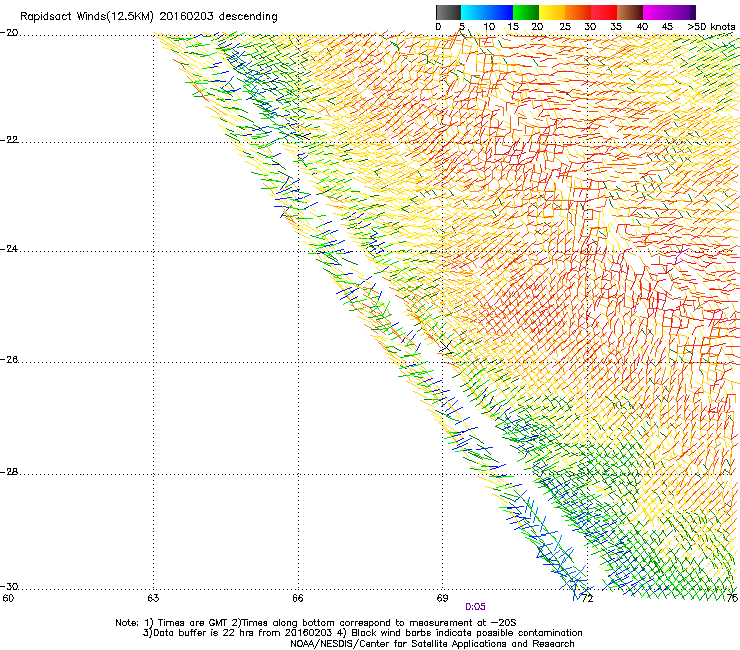Select the green 15-20 knots color segment
The width and height of the screenshot is (740, 650).
pos(526,12)
